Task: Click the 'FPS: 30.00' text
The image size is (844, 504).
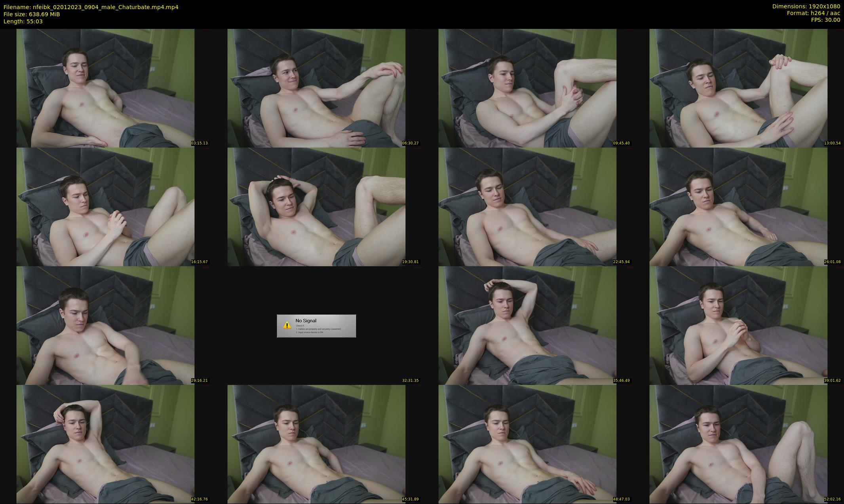Action: click(x=825, y=20)
